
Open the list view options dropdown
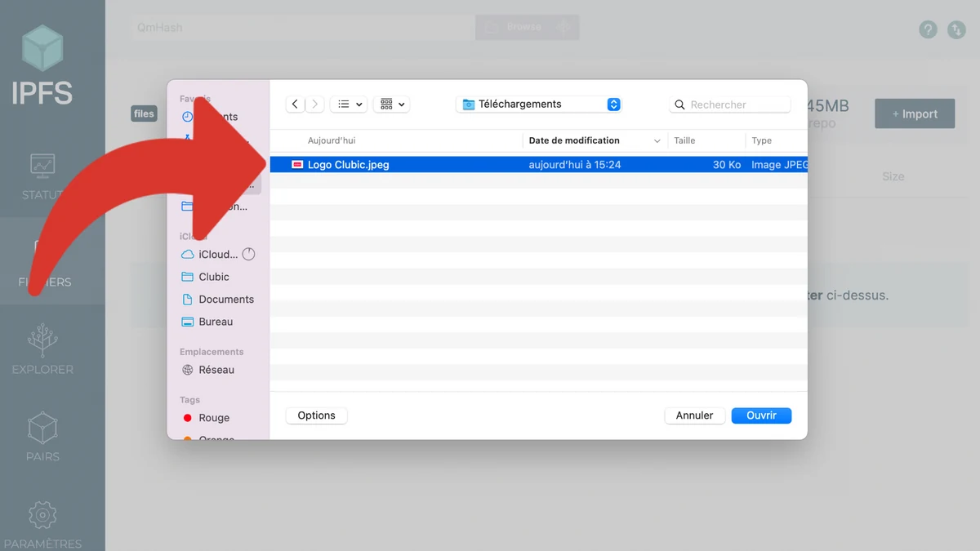pyautogui.click(x=350, y=104)
